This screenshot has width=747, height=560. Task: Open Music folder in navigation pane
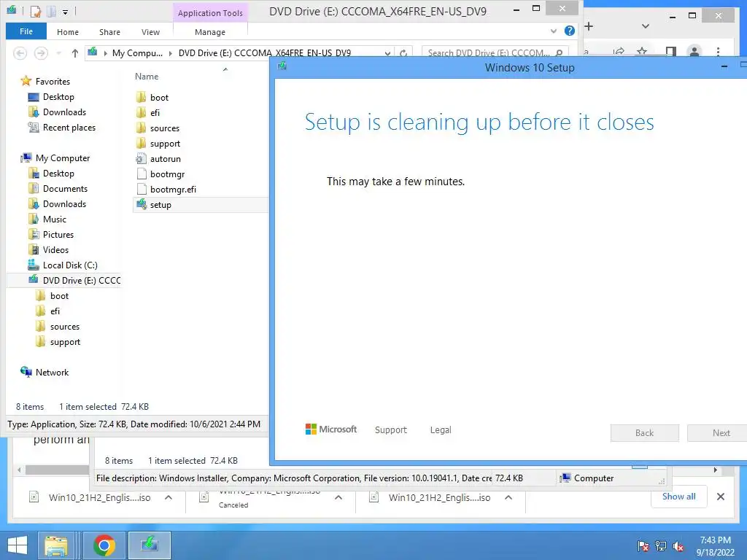point(54,219)
